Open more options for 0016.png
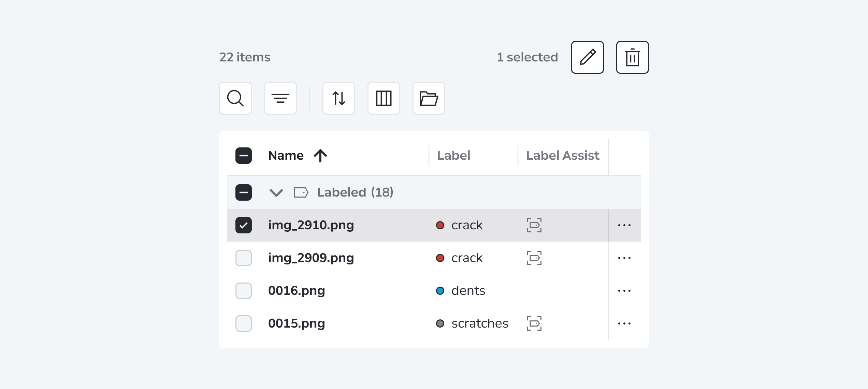 pos(624,291)
